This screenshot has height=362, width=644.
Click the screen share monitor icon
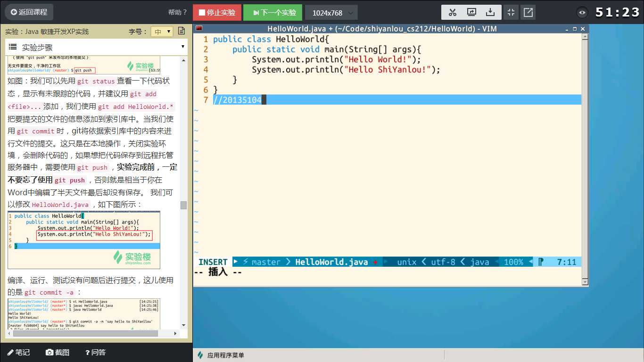tap(471, 12)
